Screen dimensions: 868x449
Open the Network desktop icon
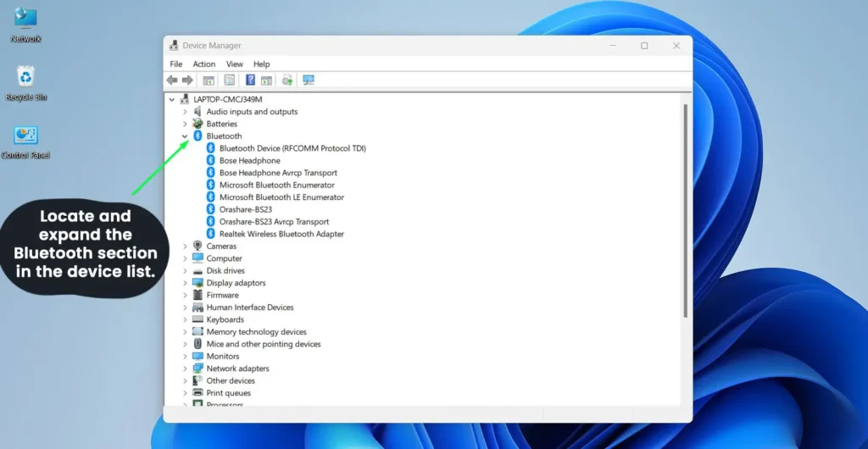coord(25,25)
